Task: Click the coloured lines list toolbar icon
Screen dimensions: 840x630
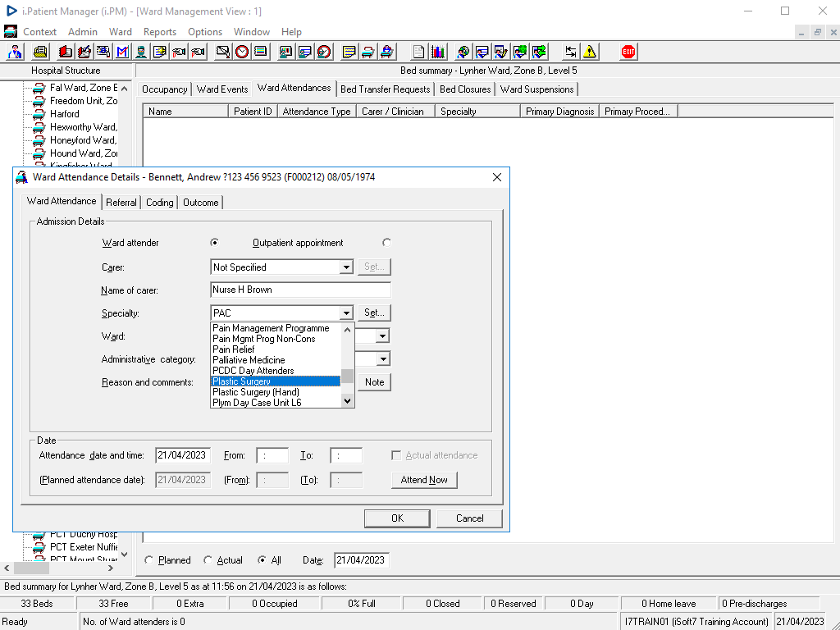Action: [x=261, y=52]
